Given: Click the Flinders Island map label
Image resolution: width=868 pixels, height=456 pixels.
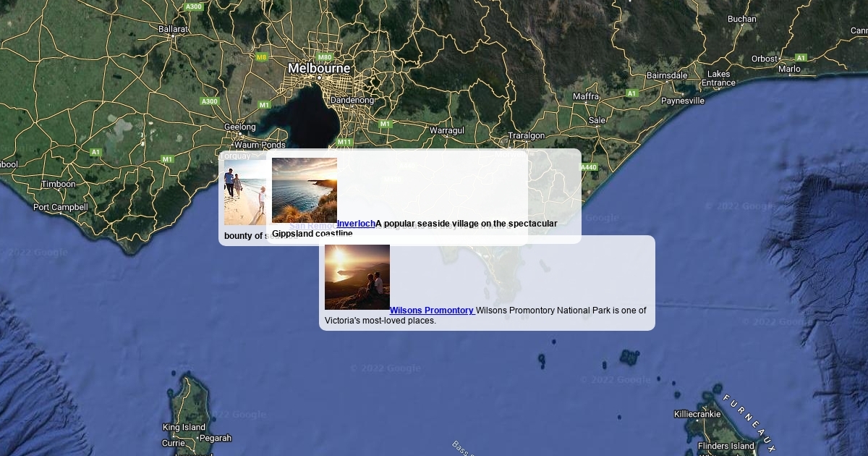Looking at the screenshot, I should (726, 446).
